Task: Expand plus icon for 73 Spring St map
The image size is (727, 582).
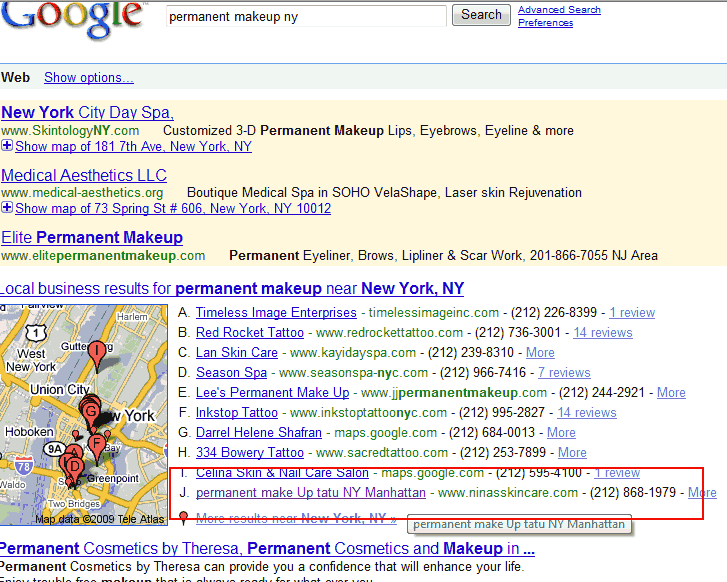Action: tap(6, 208)
